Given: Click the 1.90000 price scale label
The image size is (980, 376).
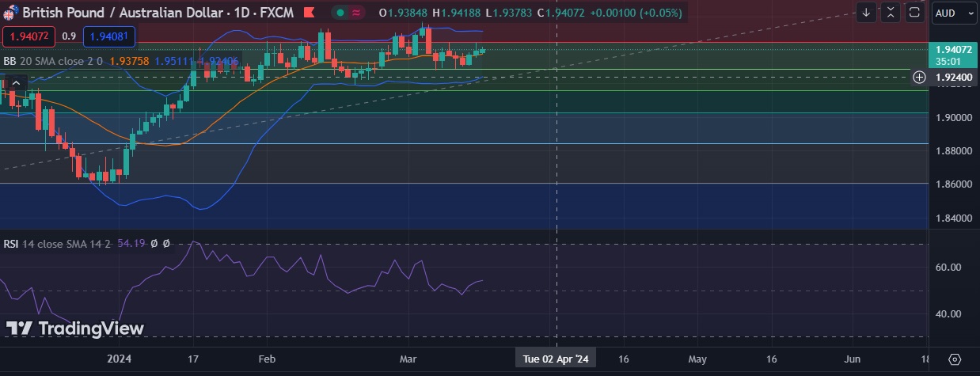Looking at the screenshot, I should [952, 117].
